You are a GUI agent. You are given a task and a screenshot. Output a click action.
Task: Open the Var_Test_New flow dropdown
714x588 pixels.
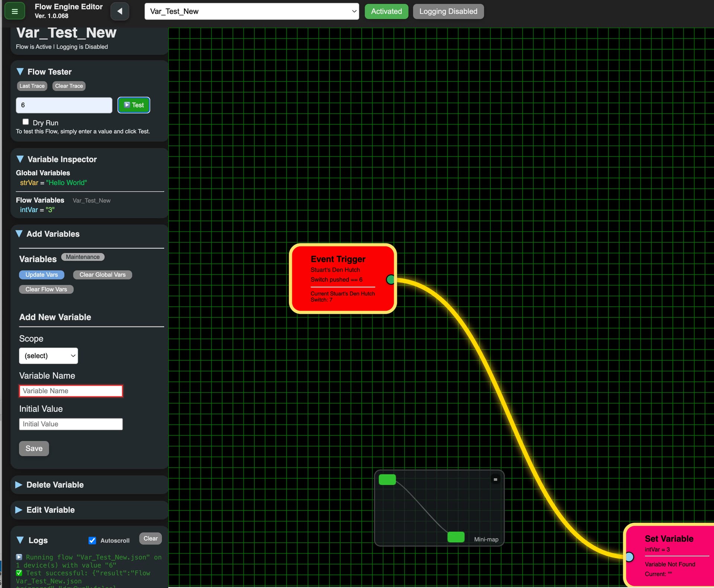coord(251,11)
